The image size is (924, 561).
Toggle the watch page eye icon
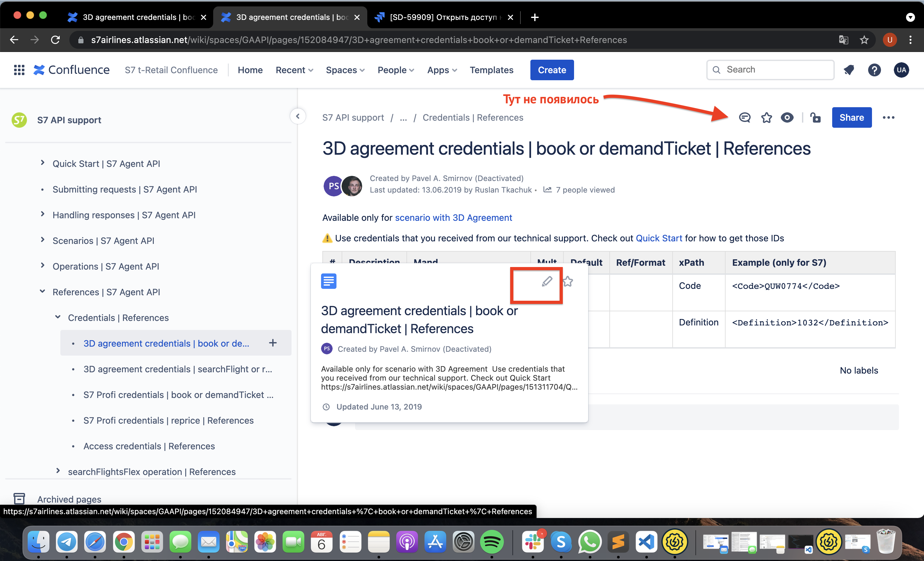tap(787, 118)
